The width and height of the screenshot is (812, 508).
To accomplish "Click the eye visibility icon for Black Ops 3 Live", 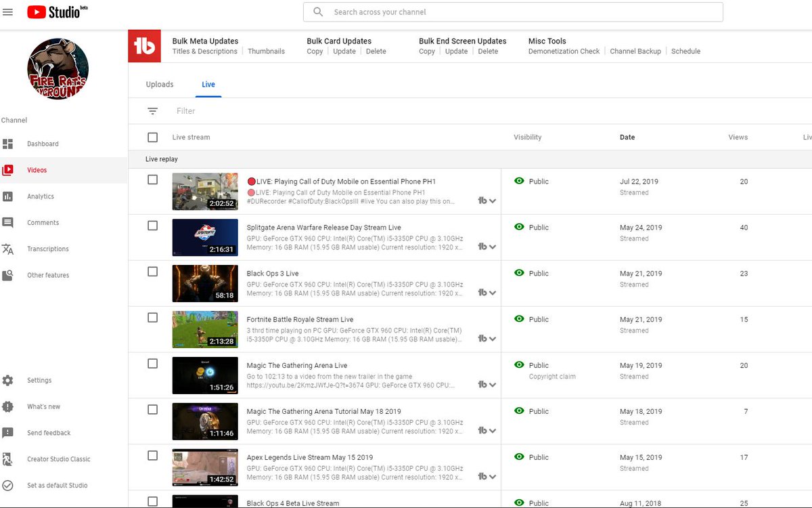I will (x=519, y=273).
